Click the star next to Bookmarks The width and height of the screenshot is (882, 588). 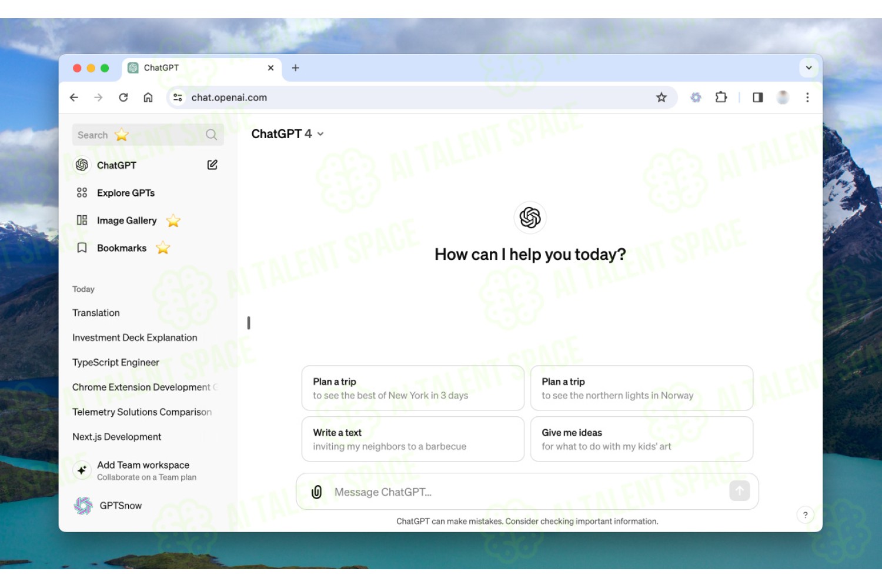(163, 248)
